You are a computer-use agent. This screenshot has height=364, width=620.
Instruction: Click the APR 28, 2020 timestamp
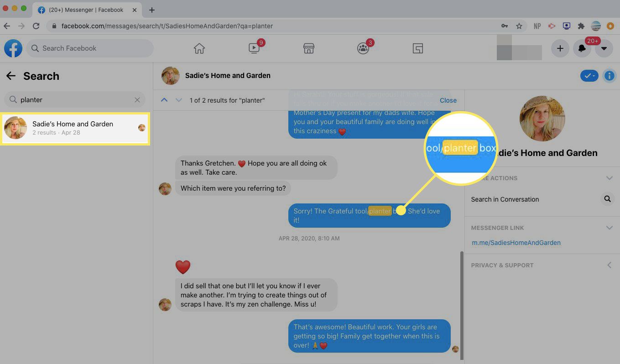click(309, 238)
